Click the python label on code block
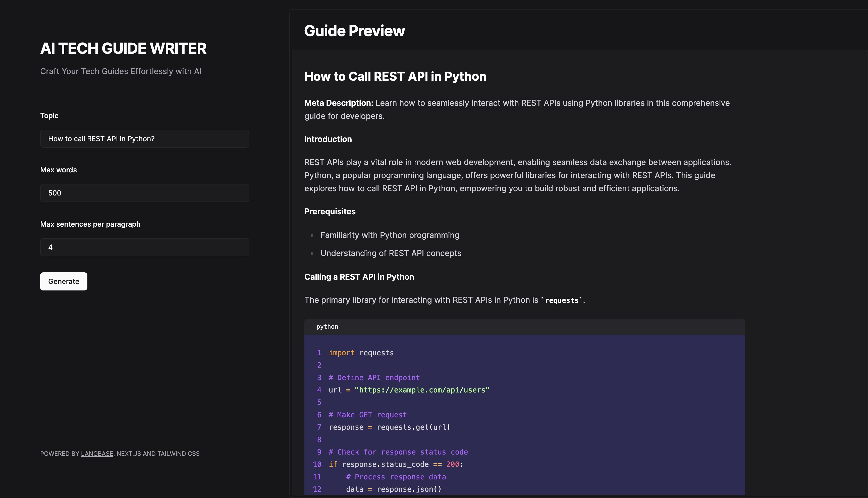The width and height of the screenshot is (868, 498). click(x=327, y=327)
